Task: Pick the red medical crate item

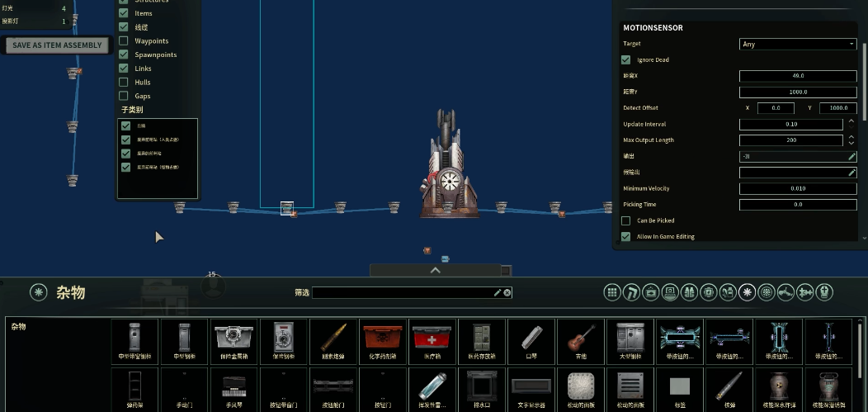Action: tap(432, 341)
